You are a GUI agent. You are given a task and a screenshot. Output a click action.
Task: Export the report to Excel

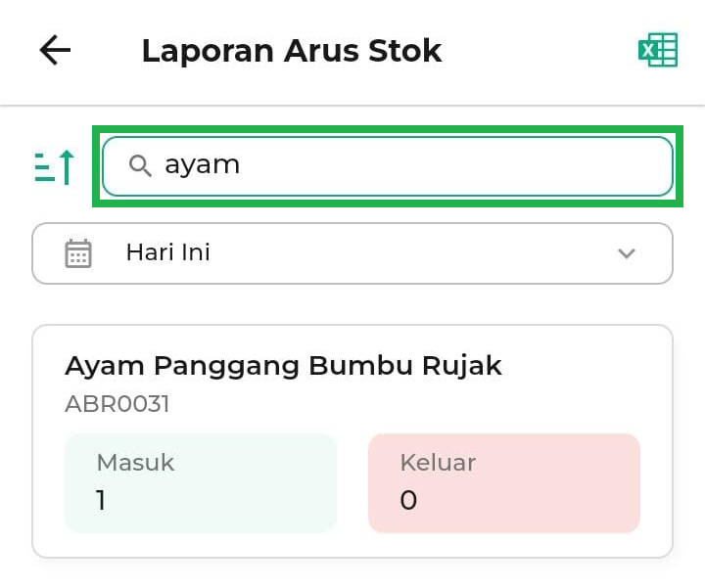pos(658,51)
